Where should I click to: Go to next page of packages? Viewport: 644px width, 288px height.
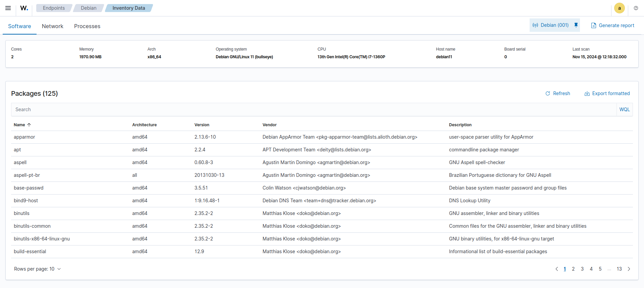pyautogui.click(x=629, y=269)
